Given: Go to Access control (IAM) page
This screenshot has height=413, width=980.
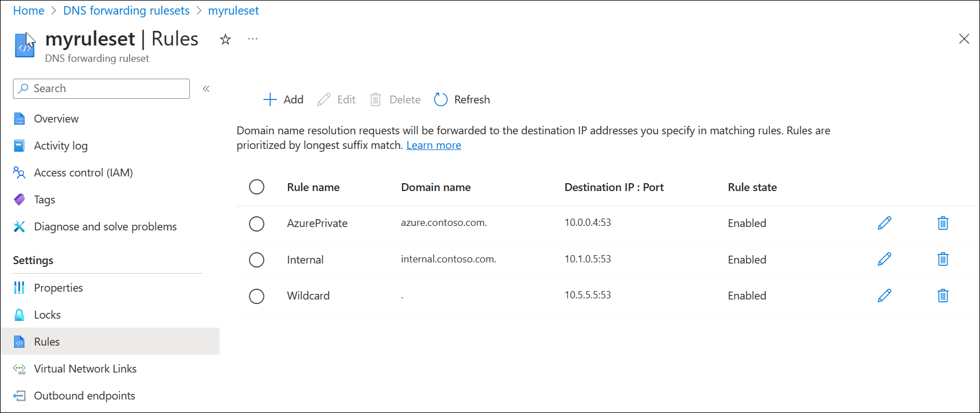Looking at the screenshot, I should pyautogui.click(x=83, y=173).
